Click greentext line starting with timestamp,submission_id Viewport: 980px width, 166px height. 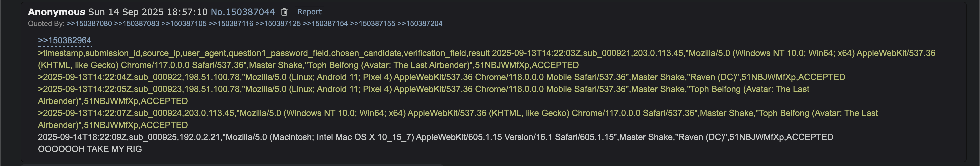(487, 59)
